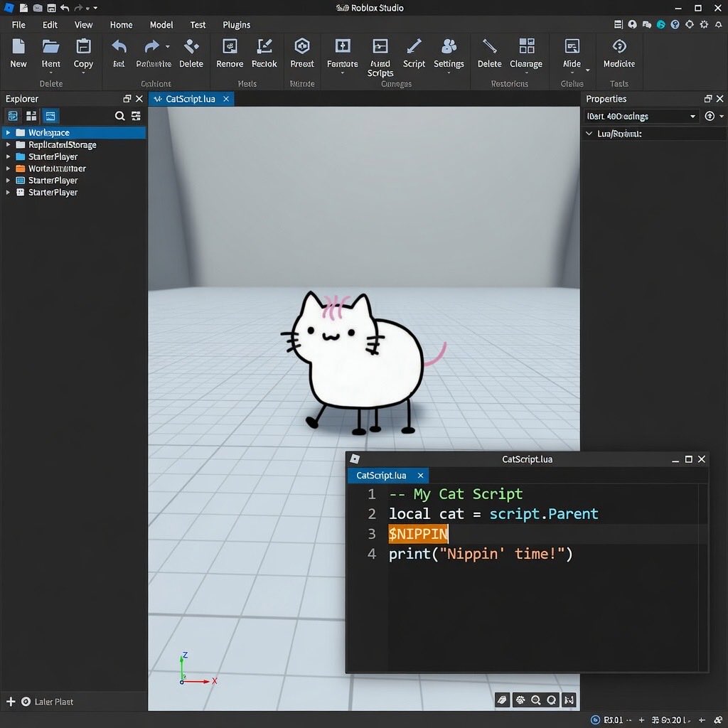The height and width of the screenshot is (728, 728).
Task: Click the Medicite ribbon icon
Action: point(619,46)
